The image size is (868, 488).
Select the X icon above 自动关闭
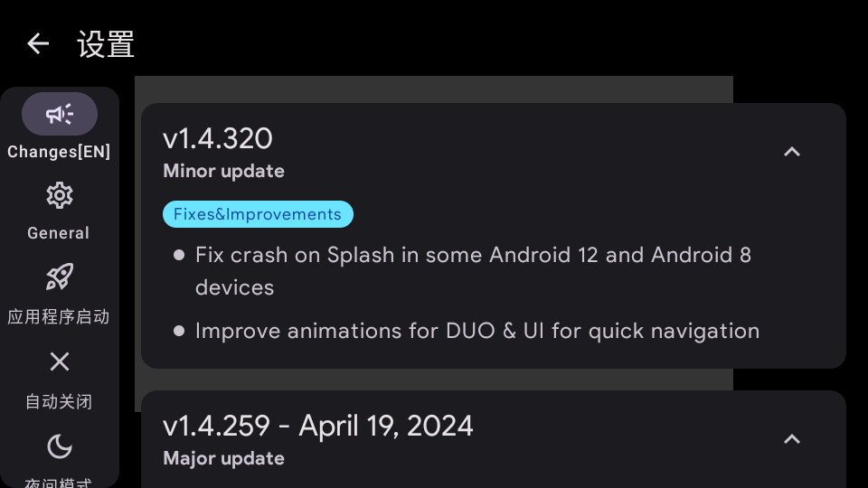point(60,361)
